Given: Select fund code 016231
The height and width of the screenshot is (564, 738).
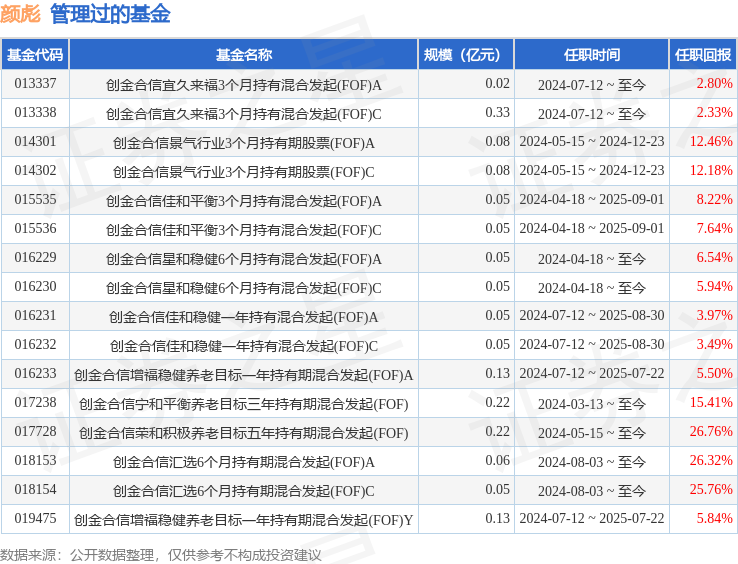Looking at the screenshot, I should [x=35, y=315].
